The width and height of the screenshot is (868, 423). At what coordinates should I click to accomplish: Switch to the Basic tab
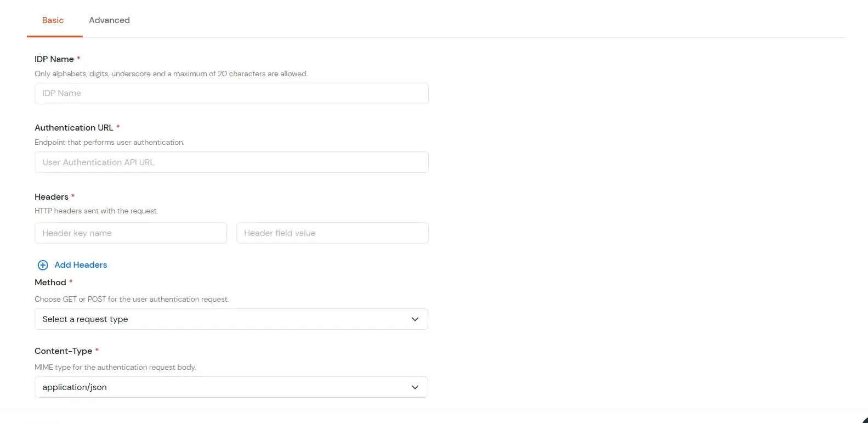pos(53,20)
